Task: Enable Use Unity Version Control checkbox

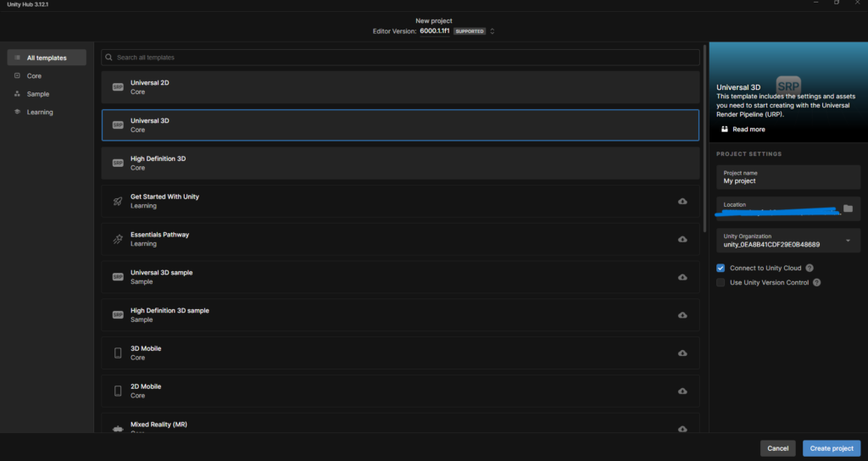Action: pos(721,282)
